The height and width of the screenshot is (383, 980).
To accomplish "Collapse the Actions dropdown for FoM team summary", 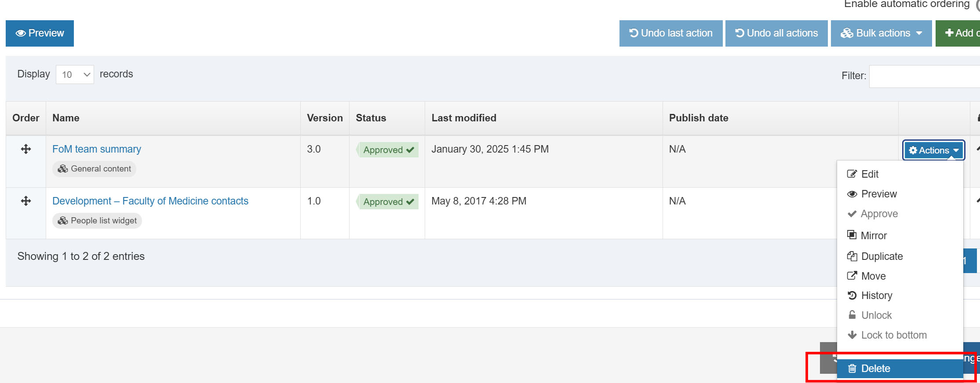I will click(933, 150).
